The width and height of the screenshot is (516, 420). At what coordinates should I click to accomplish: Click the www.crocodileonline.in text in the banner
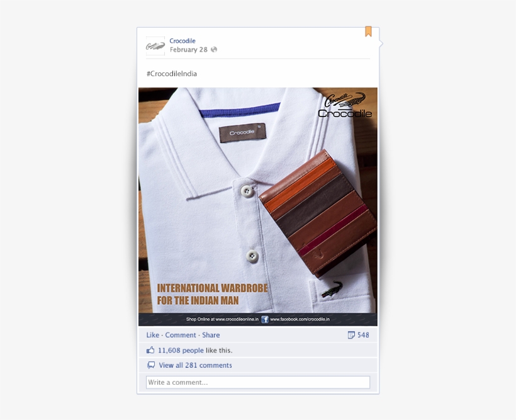[x=237, y=319]
